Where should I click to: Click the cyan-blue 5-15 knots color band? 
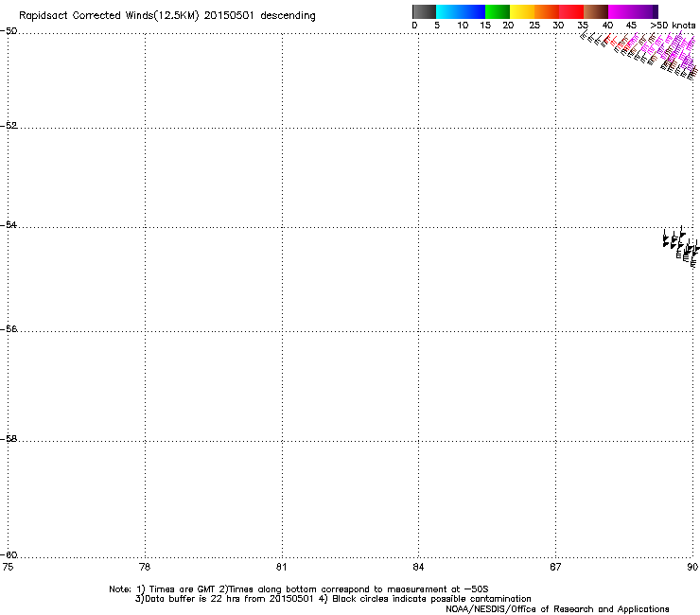click(x=461, y=11)
